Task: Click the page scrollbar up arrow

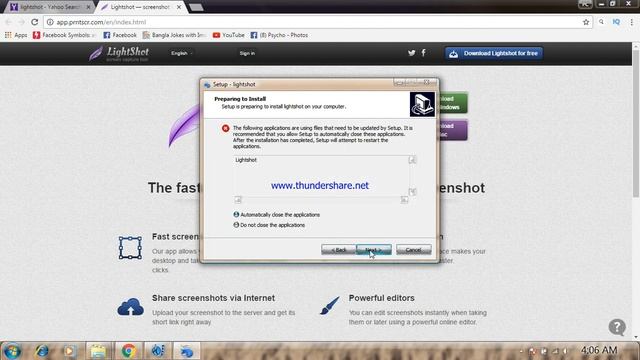Action: (636, 47)
